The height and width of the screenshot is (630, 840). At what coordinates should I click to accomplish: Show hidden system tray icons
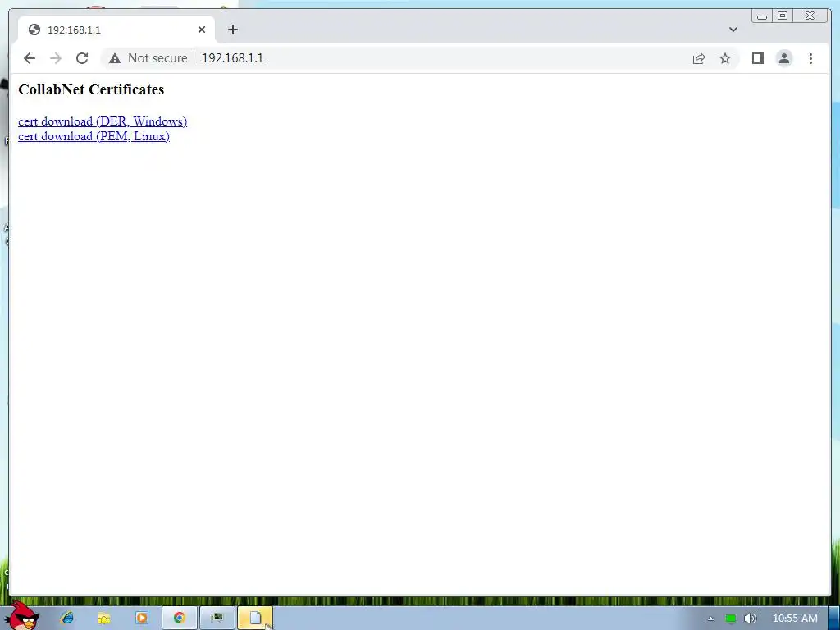point(710,619)
